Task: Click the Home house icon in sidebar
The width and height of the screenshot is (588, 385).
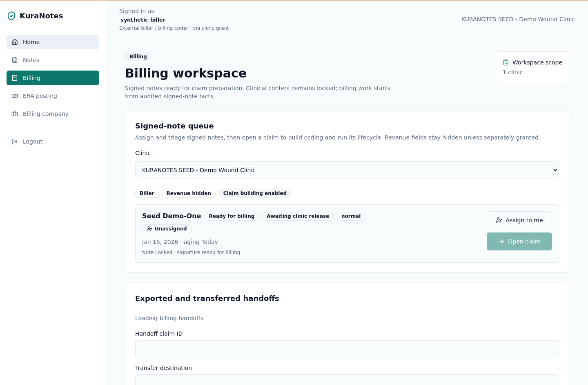Action: click(x=15, y=42)
